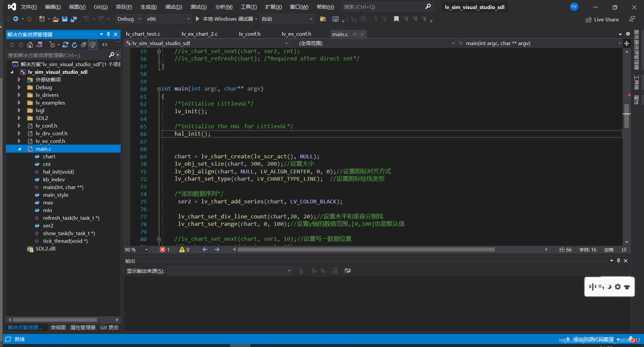This screenshot has height=347, width=644.
Task: Click the IME language indicator 中
Action: (x=593, y=287)
